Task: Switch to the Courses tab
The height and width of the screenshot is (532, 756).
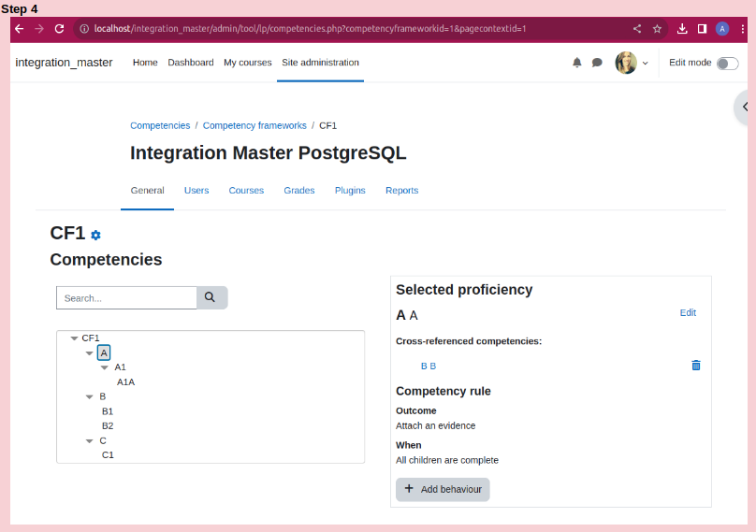Action: point(246,191)
